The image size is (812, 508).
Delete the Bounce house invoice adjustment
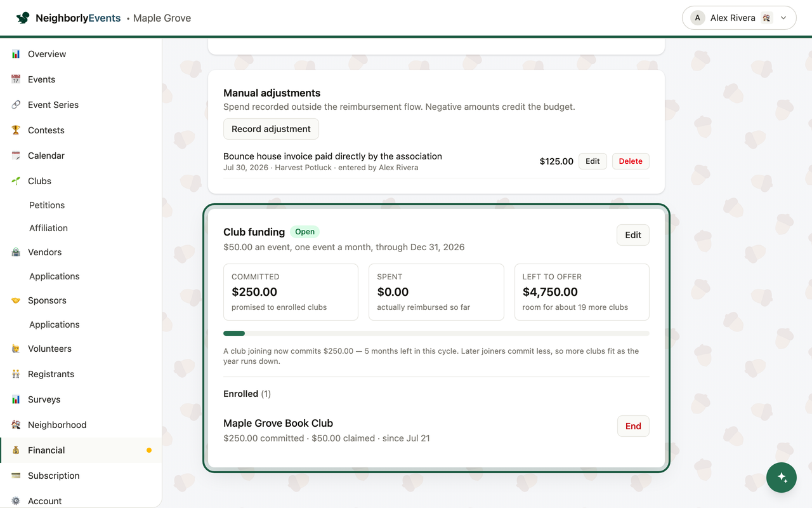[631, 161]
